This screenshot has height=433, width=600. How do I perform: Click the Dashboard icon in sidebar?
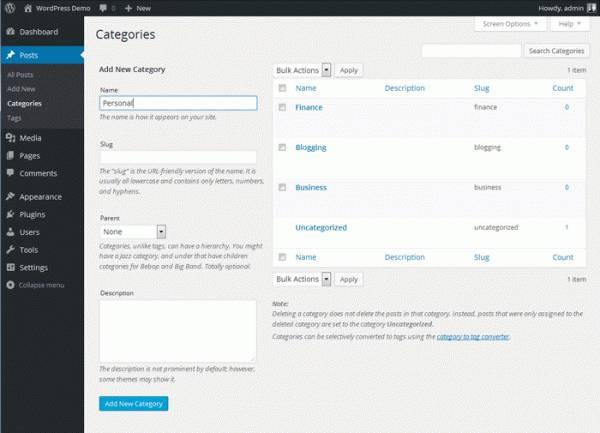[x=10, y=32]
